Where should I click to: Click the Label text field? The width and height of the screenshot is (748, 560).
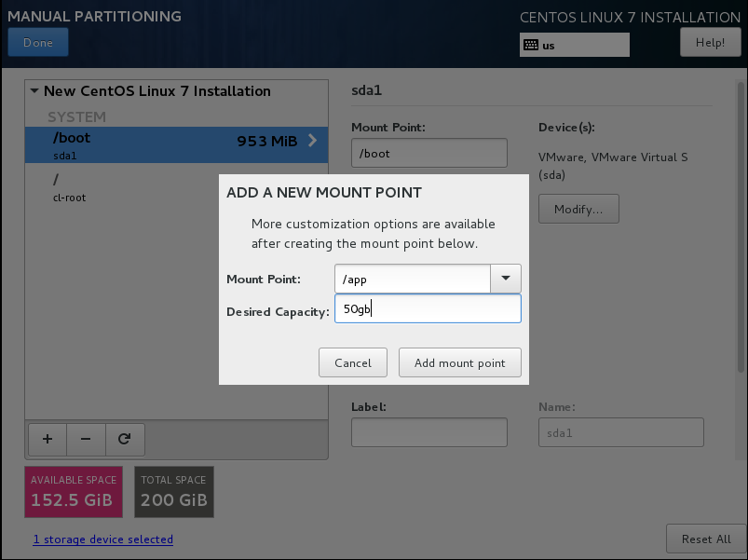click(429, 432)
